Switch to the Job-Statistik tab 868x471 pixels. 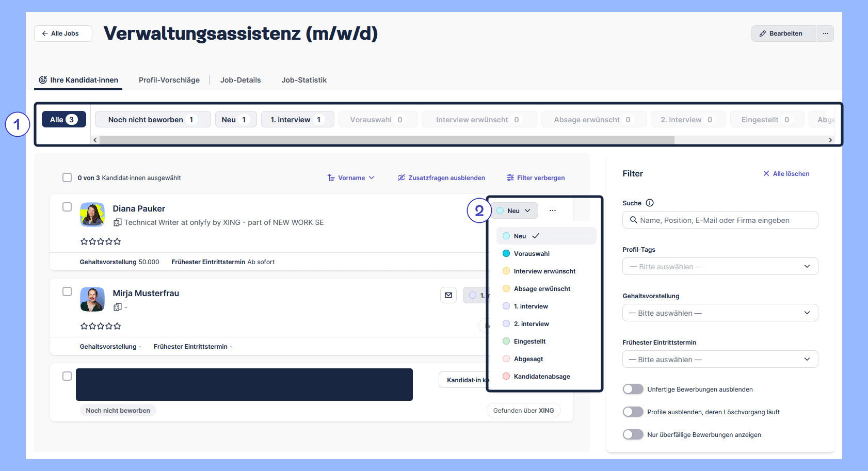coord(304,80)
